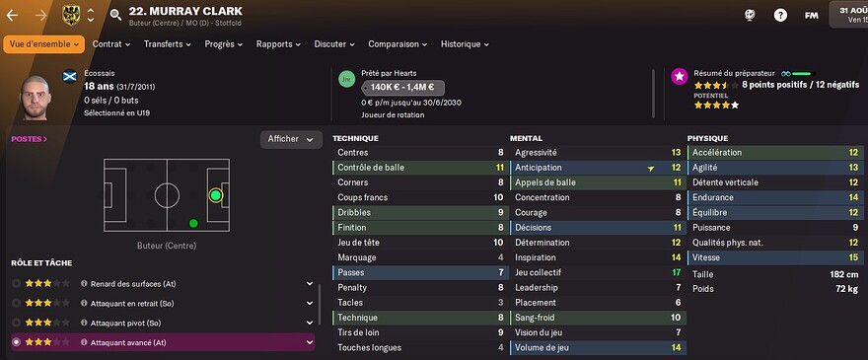Viewport: 868px width, 360px height.
Task: Open the Vue d'ensemble dropdown
Action: click(x=43, y=44)
